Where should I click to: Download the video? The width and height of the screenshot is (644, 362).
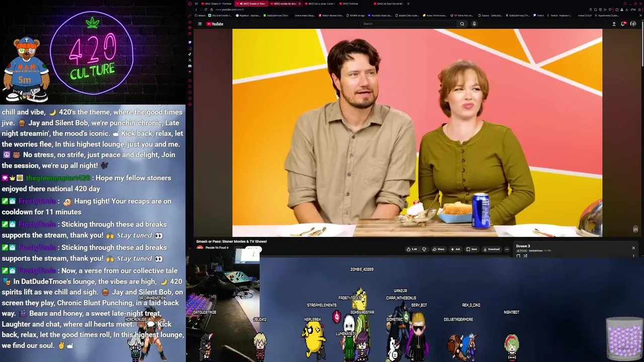tap(491, 249)
